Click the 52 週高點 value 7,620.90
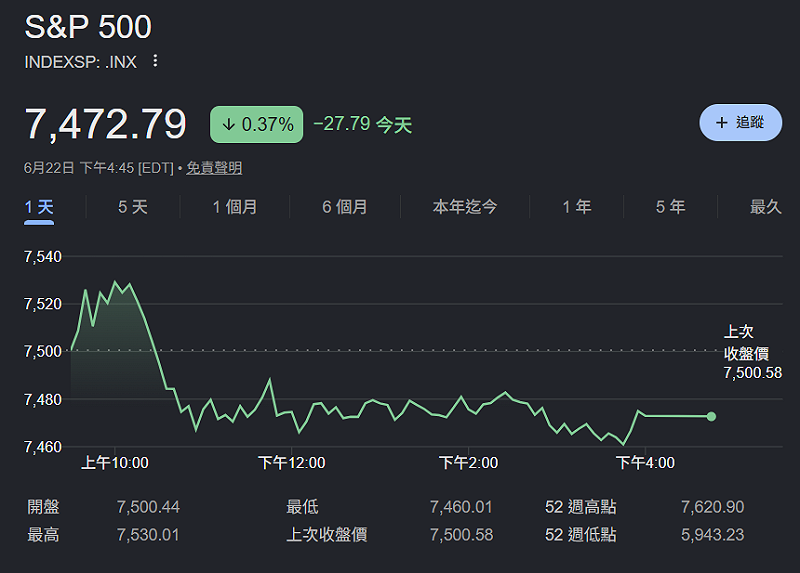The width and height of the screenshot is (800, 573). 713,507
